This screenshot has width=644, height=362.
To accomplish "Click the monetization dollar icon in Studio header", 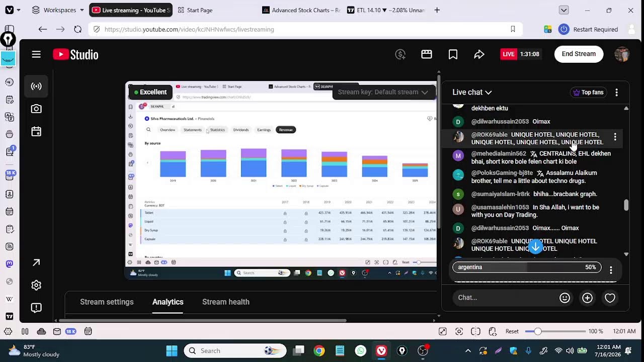I will pos(400,54).
